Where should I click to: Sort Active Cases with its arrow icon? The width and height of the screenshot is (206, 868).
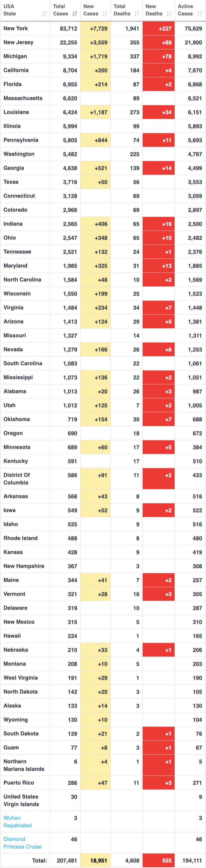200,14
